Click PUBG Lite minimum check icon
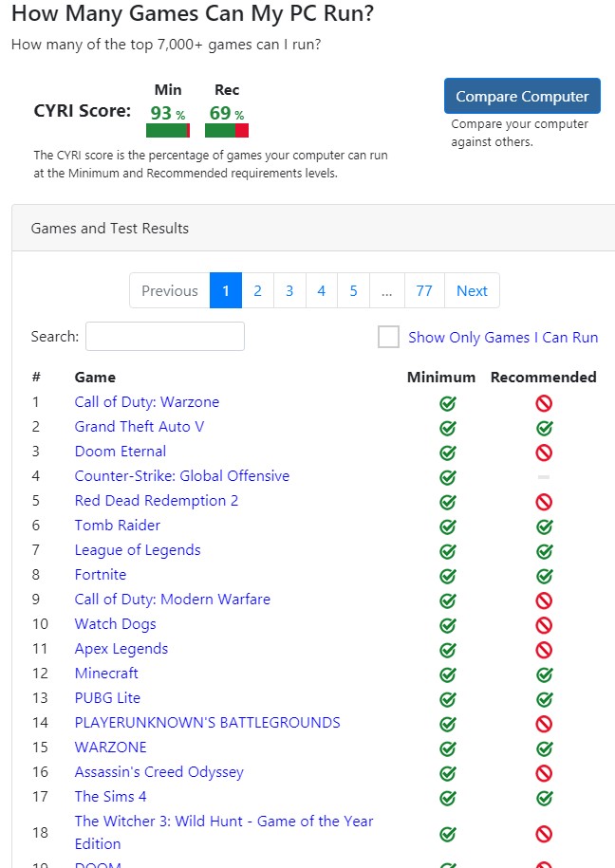 click(448, 699)
